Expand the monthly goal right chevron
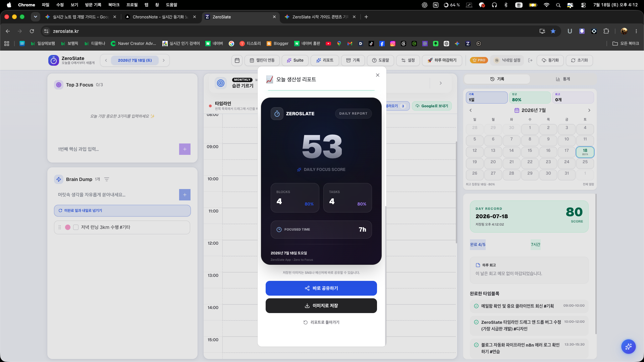This screenshot has height=362, width=644. click(441, 83)
